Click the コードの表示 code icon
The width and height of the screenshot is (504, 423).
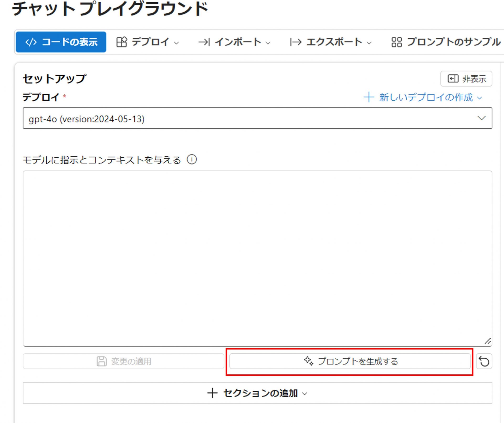(x=31, y=42)
